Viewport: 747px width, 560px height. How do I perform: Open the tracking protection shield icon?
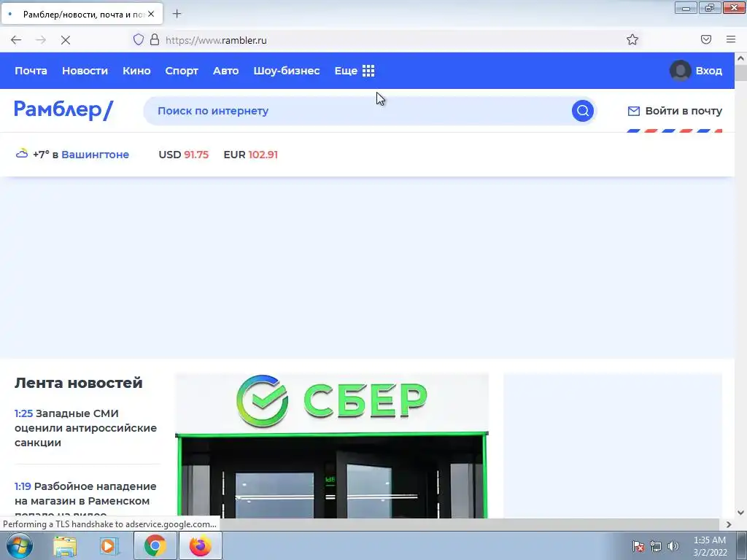138,39
